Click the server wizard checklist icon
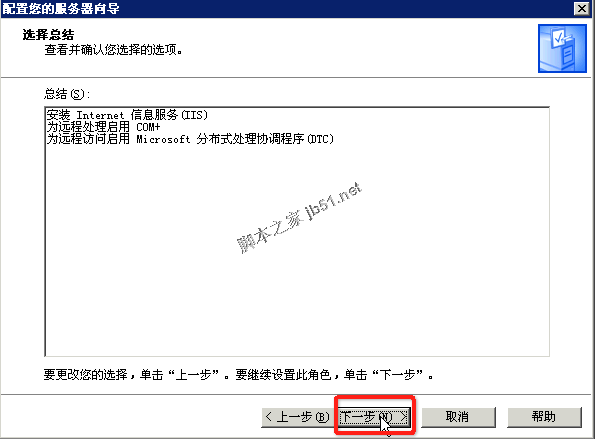The width and height of the screenshot is (595, 439). pos(562,48)
